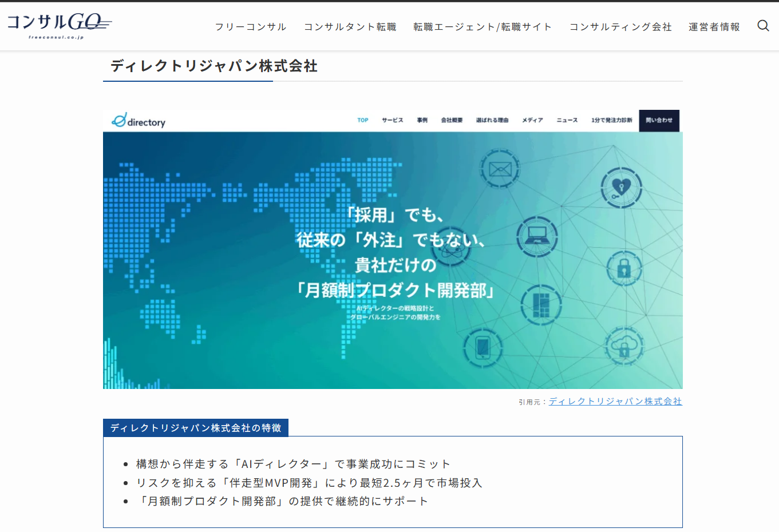Click the world map hero image
The height and width of the screenshot is (532, 779).
229,257
